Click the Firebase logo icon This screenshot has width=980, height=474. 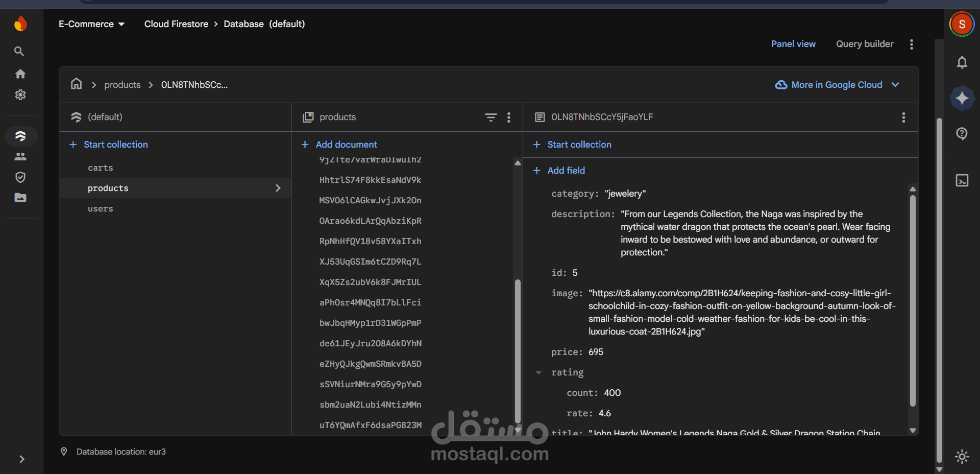(20, 23)
